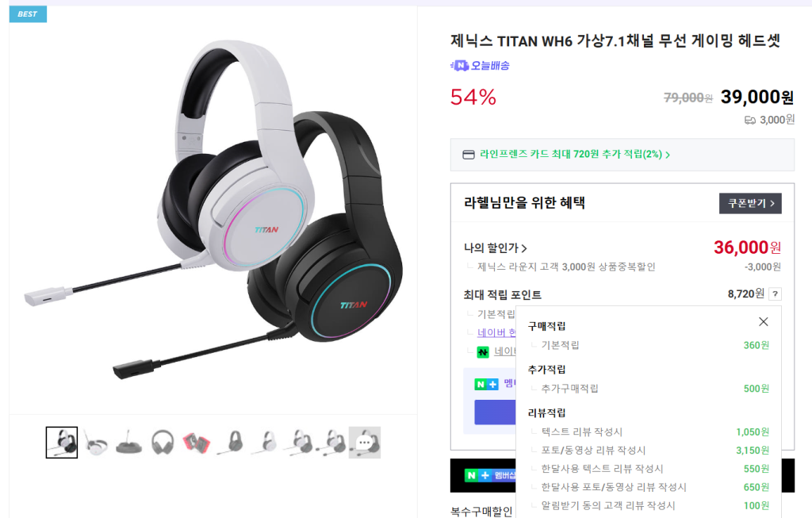Viewport: 812px width, 518px height.
Task: Open the 네이버 현대카드 underlined link
Action: (496, 332)
